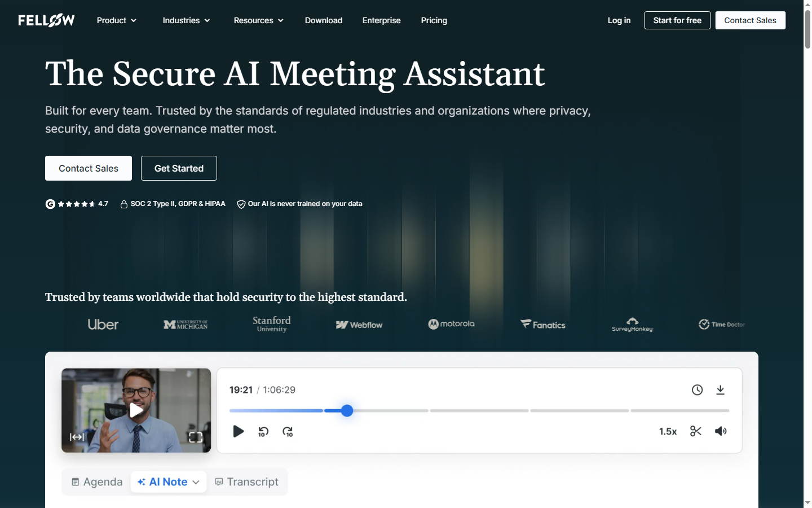Click the Time Doctor logo
Viewport: 812px width, 508px height.
(x=722, y=325)
